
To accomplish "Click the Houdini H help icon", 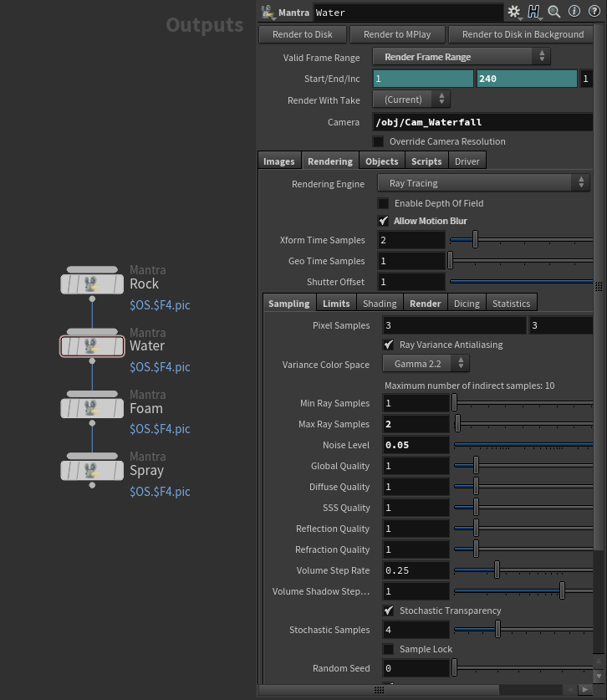I will click(x=533, y=12).
